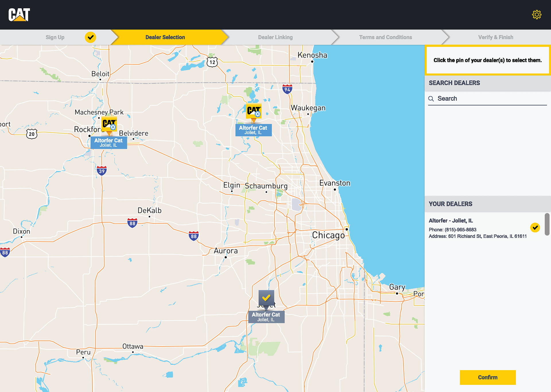This screenshot has width=551, height=392.
Task: Click the SEARCH DEALERS heading
Action: pyautogui.click(x=454, y=83)
